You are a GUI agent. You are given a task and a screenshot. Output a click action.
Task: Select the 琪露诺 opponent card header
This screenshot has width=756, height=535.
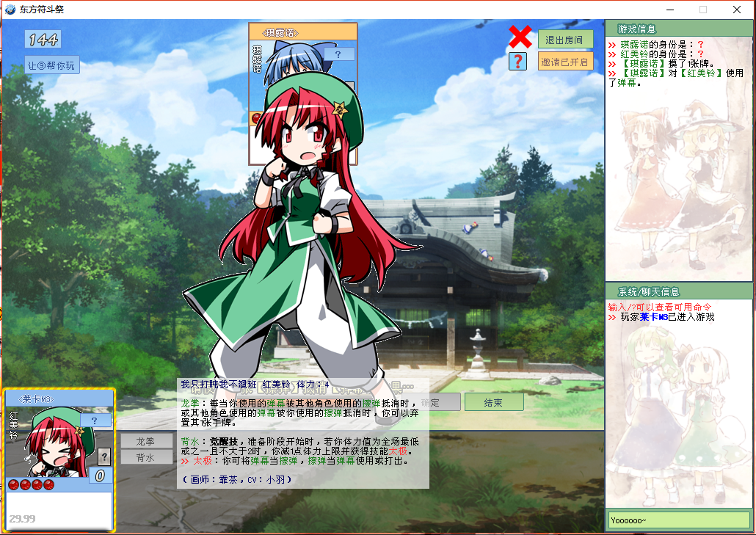[303, 32]
